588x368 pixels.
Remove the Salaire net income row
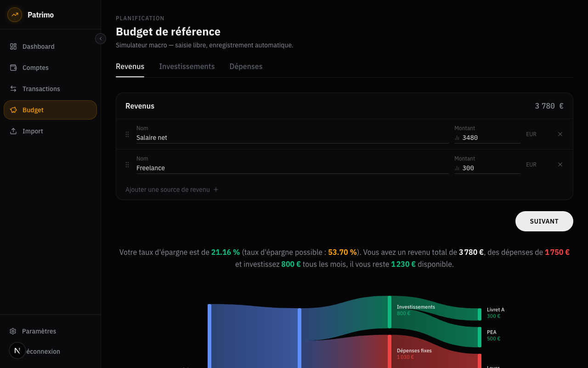[x=560, y=134]
